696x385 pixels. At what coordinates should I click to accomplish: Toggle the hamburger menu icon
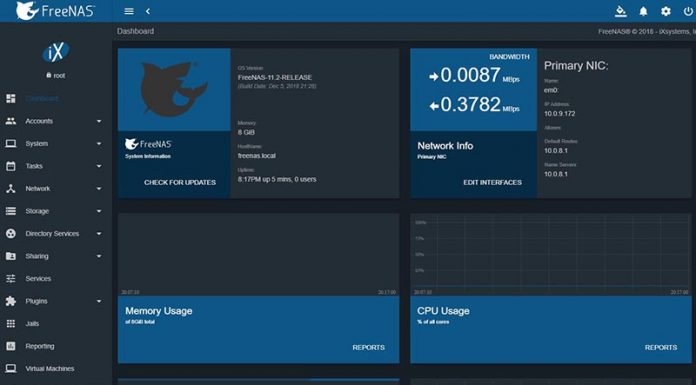[129, 11]
